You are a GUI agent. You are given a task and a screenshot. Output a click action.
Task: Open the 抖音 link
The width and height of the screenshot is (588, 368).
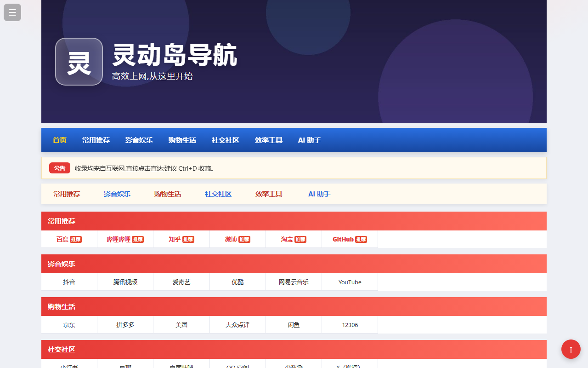coord(69,282)
